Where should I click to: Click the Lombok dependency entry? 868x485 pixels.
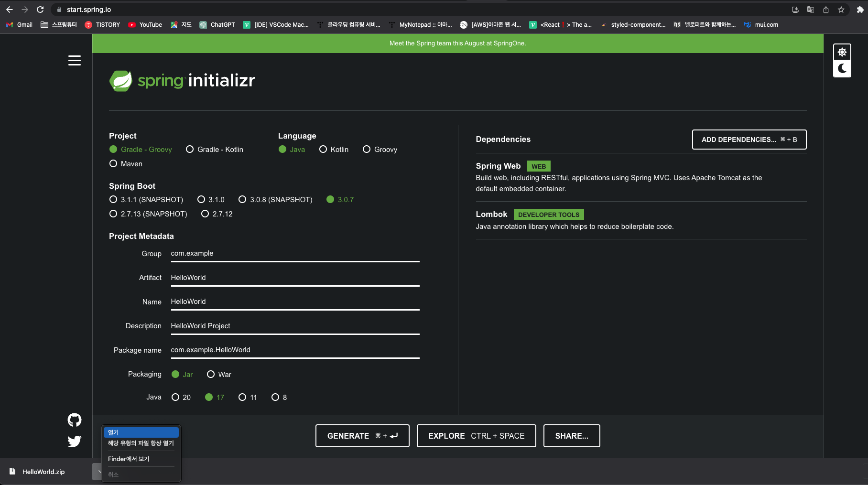point(641,220)
